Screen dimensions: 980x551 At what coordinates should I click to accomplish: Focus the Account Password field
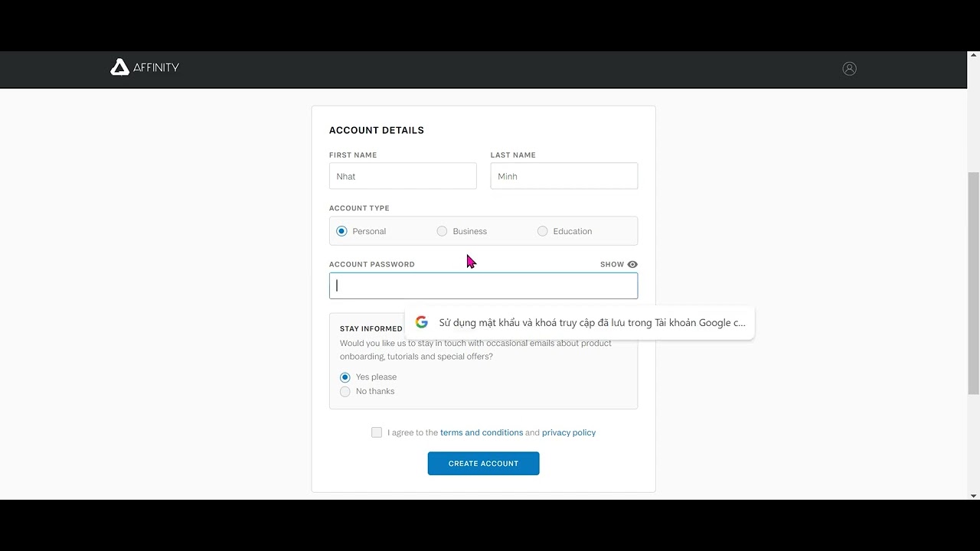point(483,286)
